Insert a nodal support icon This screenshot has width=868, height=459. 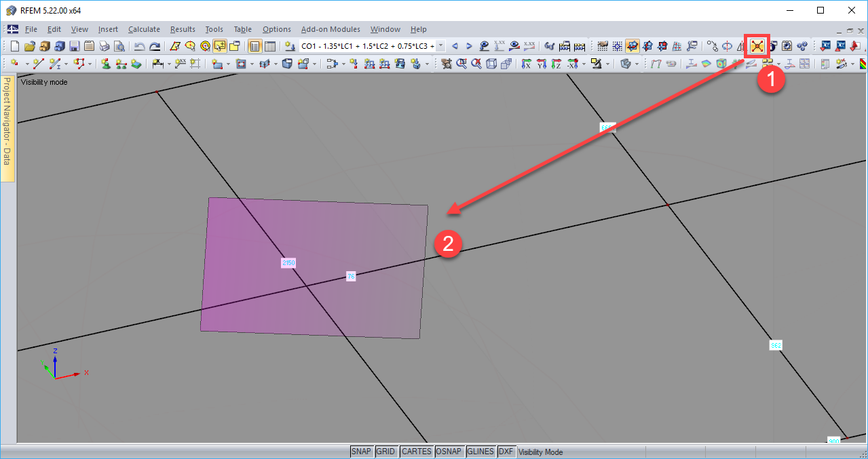[x=107, y=64]
